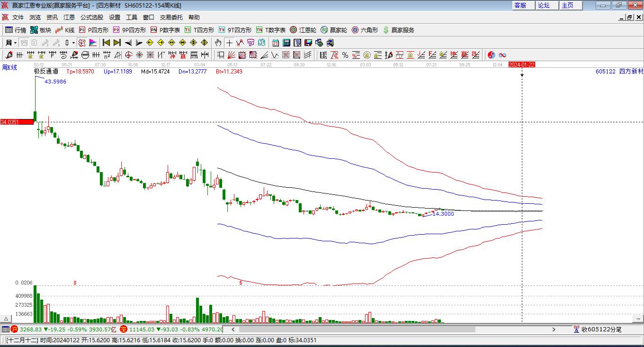Open the 9T四方形 tool

click(234, 30)
